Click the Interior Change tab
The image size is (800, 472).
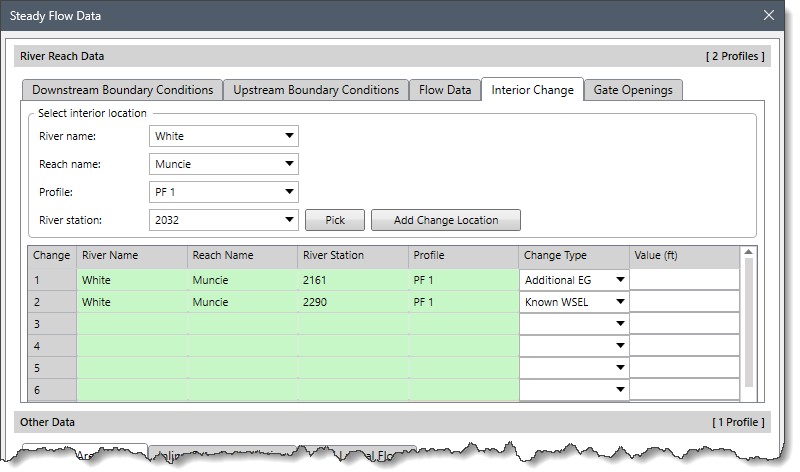(x=532, y=90)
